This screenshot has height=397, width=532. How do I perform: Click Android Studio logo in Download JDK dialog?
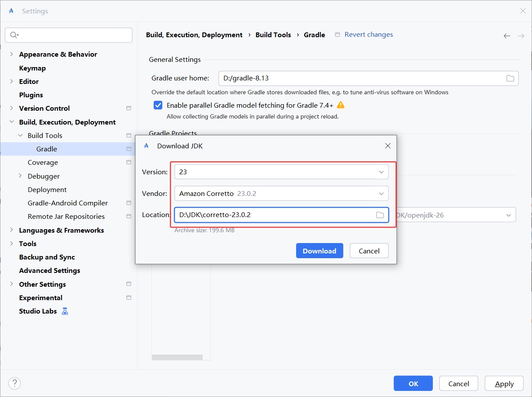click(146, 146)
